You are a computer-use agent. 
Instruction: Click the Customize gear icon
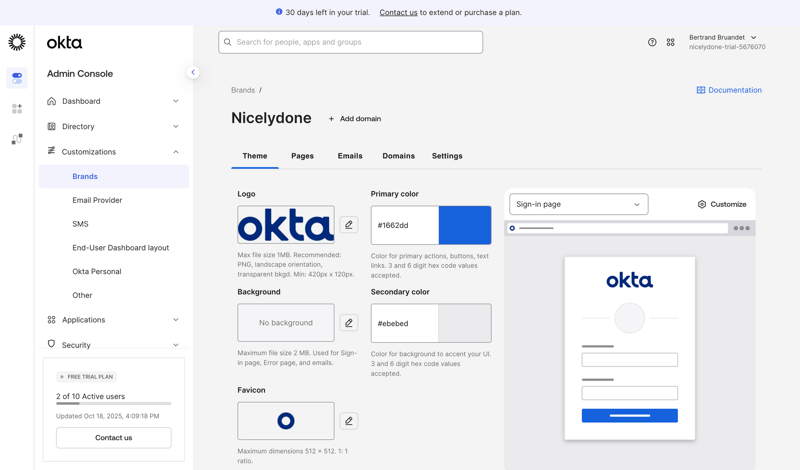pyautogui.click(x=702, y=204)
